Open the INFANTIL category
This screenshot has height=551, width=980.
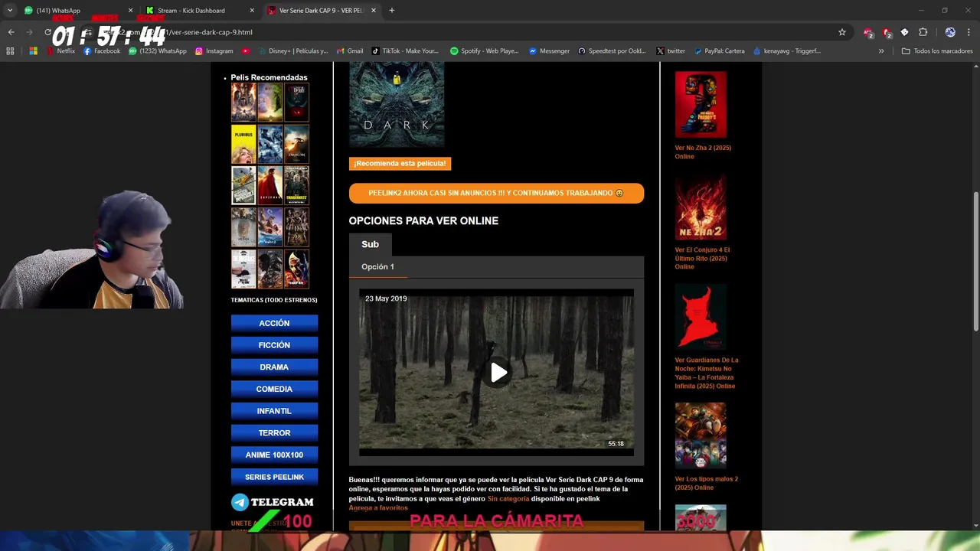coord(274,411)
